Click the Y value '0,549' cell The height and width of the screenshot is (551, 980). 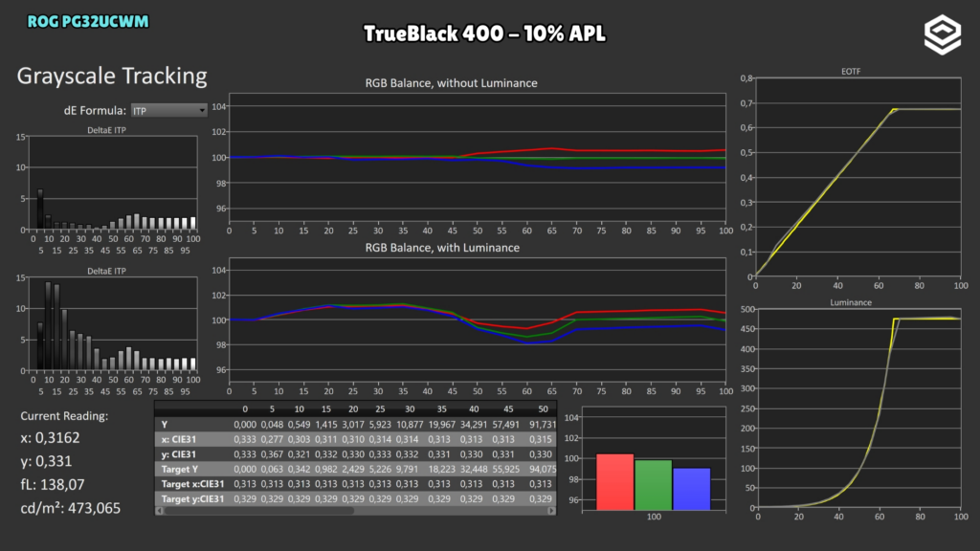[299, 424]
